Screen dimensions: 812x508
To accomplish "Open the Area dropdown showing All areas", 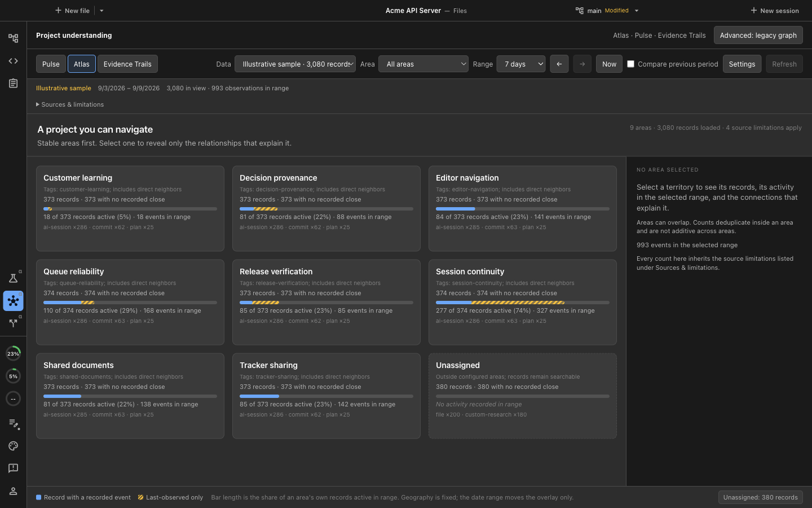I will (423, 64).
